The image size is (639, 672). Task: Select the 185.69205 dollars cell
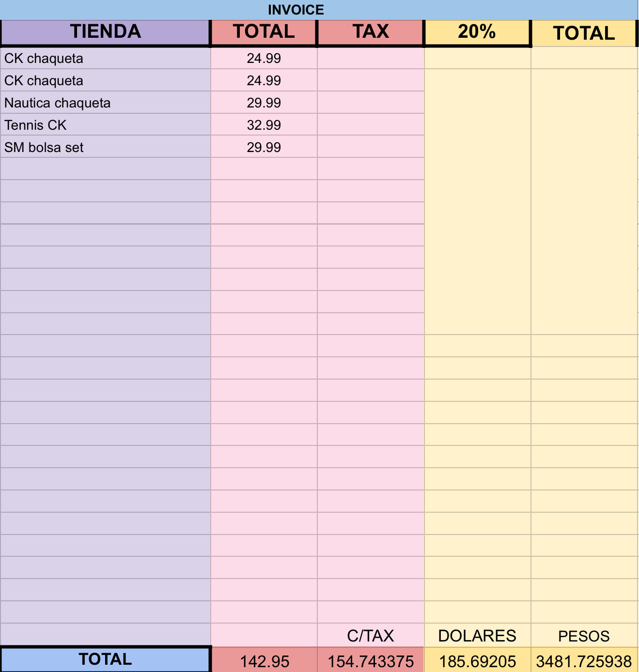pos(477,661)
